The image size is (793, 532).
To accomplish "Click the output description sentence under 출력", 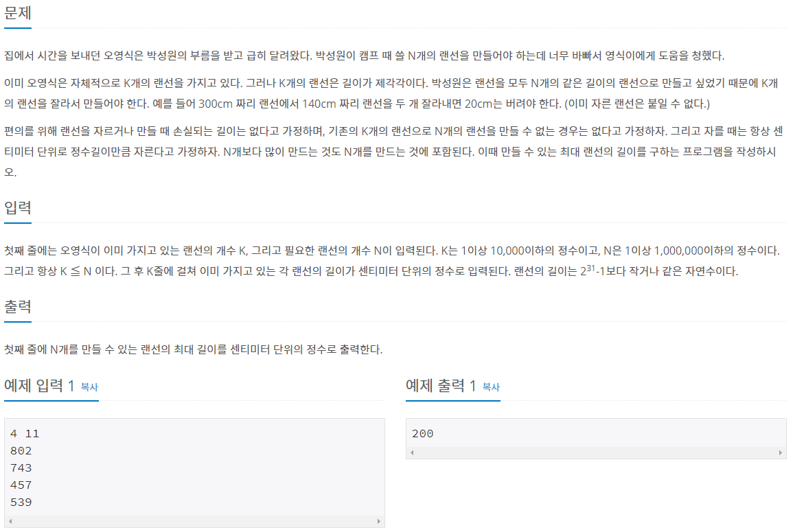I will click(x=193, y=349).
